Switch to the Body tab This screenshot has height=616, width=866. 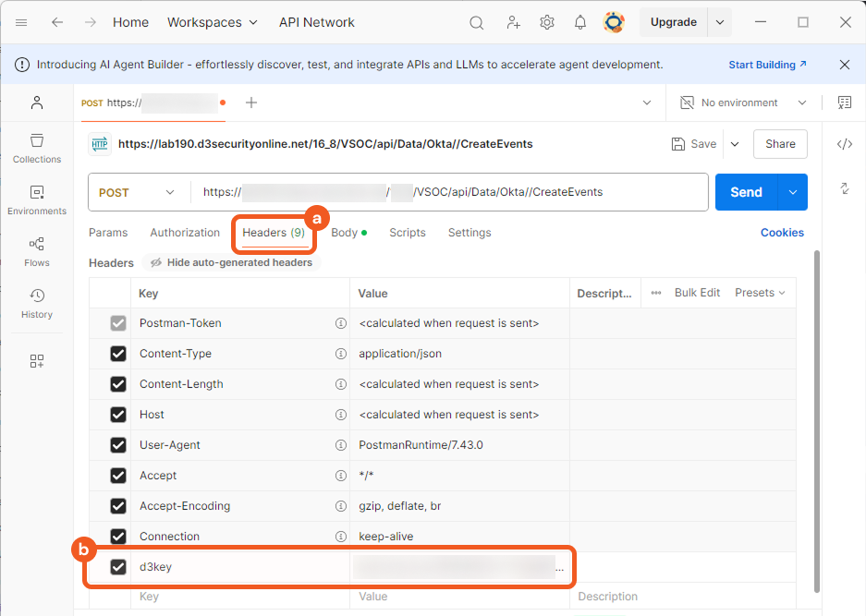345,233
